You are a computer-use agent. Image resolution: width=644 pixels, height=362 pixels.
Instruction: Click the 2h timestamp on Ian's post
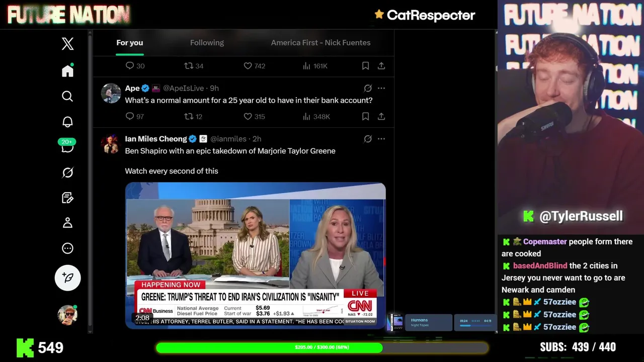click(257, 139)
